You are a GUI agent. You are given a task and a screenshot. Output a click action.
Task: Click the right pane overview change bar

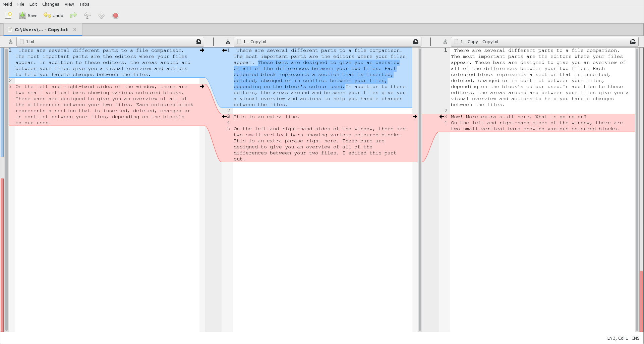(642, 190)
